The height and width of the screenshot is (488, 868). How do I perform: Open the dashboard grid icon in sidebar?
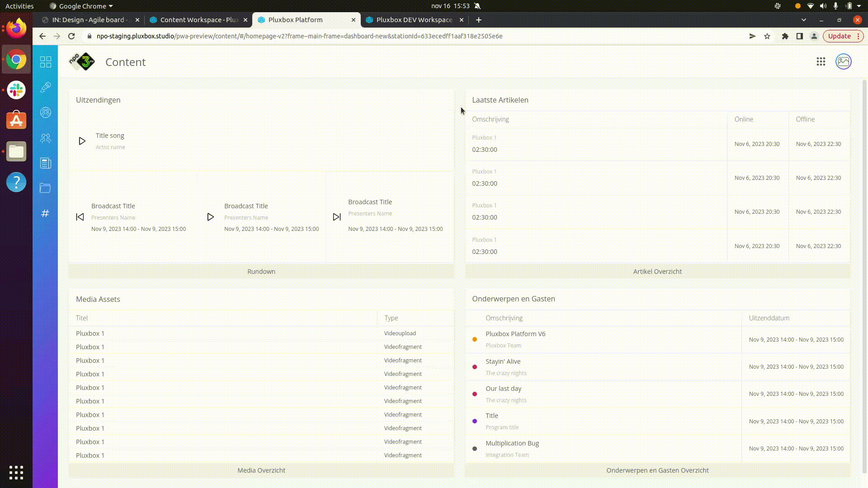(x=46, y=62)
